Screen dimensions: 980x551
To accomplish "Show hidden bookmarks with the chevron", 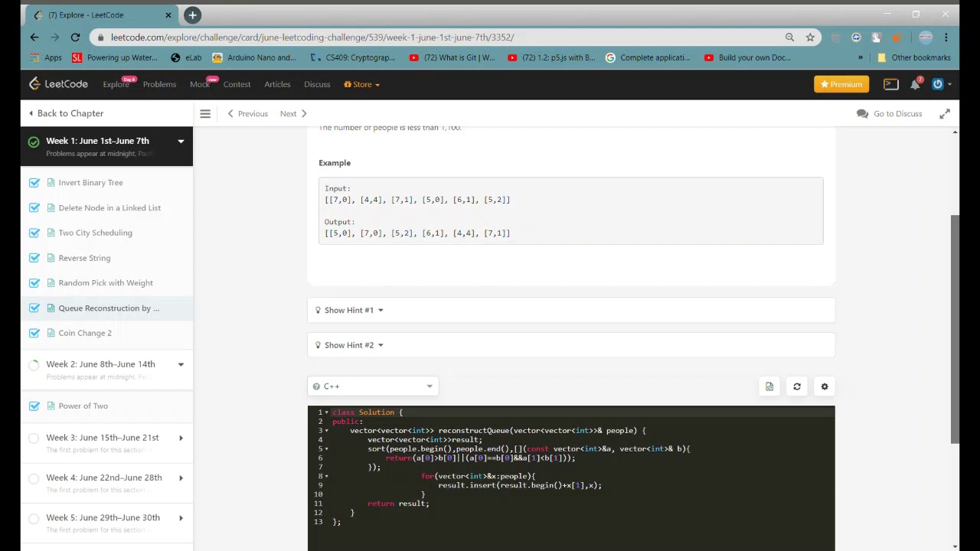I will coord(861,57).
